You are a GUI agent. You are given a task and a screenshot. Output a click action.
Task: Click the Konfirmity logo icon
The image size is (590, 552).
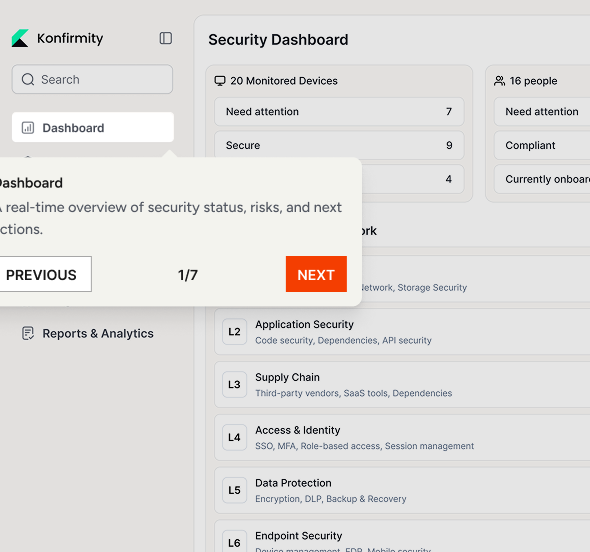tap(20, 38)
